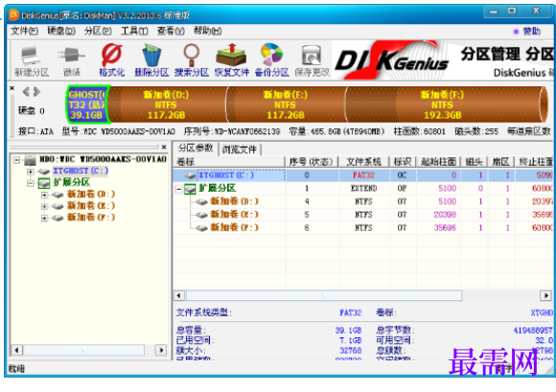Viewport: 556px width, 392px height.
Task: Switch to Partition Parameters tab (分区参数)
Action: coord(196,149)
